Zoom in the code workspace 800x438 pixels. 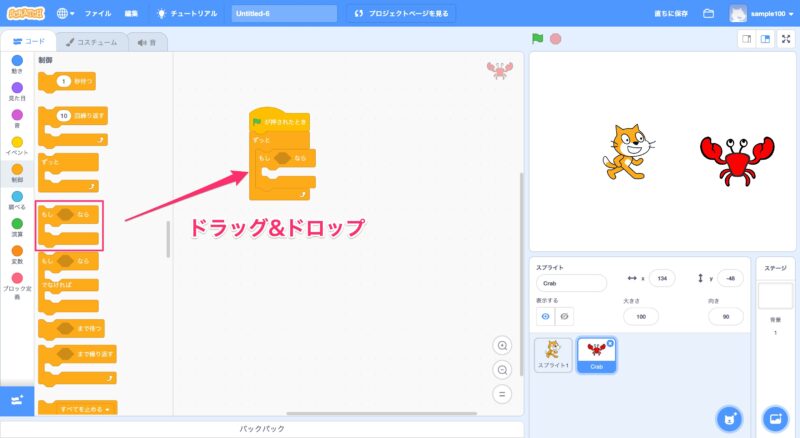(x=502, y=345)
